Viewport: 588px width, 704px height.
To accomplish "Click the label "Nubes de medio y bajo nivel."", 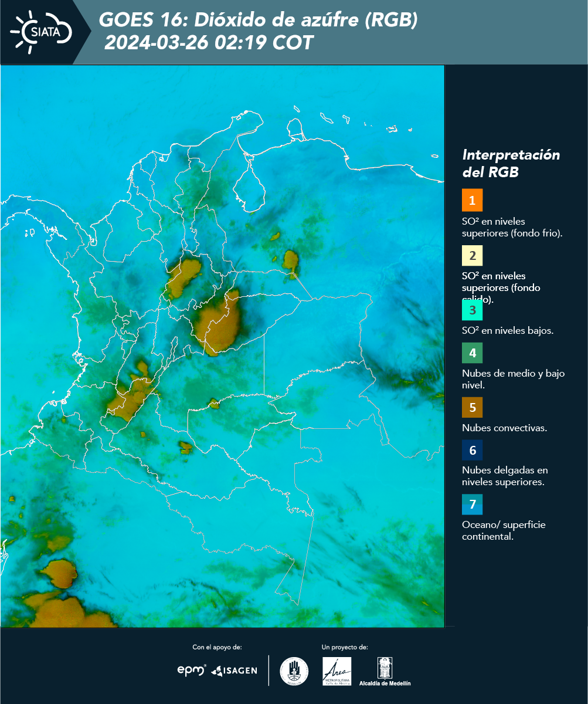I will (x=514, y=379).
